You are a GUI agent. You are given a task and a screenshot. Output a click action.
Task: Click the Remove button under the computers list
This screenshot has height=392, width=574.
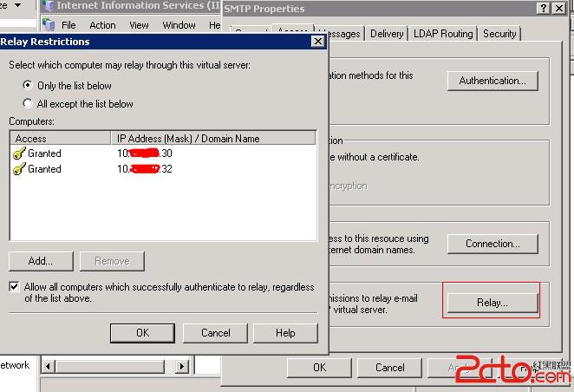pos(112,261)
